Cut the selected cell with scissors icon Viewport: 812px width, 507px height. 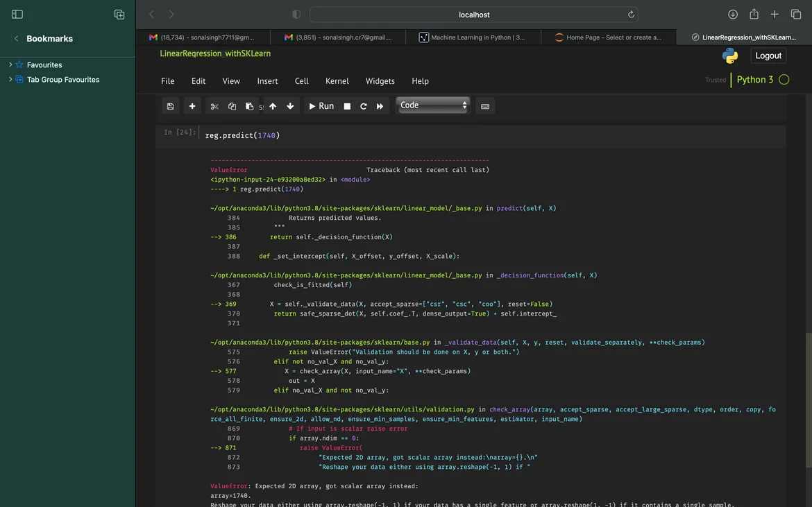pos(214,106)
